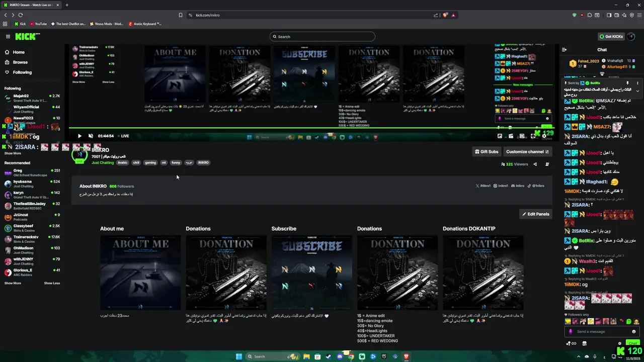Focus the Send a message field
The width and height of the screenshot is (644, 362).
[x=603, y=332]
